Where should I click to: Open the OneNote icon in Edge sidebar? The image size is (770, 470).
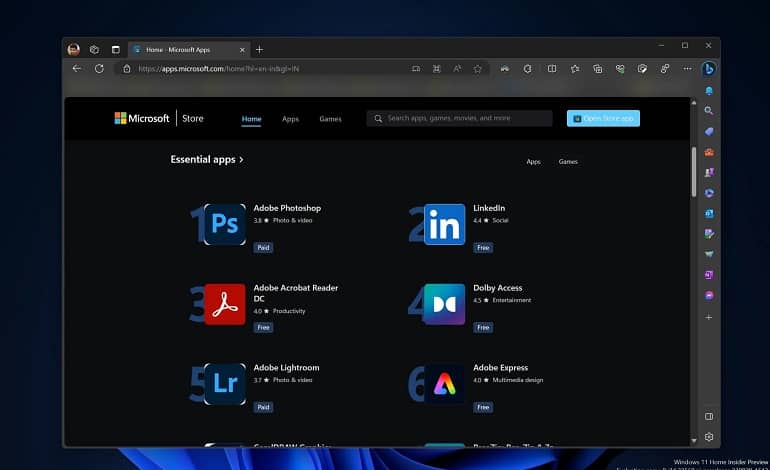(x=709, y=275)
